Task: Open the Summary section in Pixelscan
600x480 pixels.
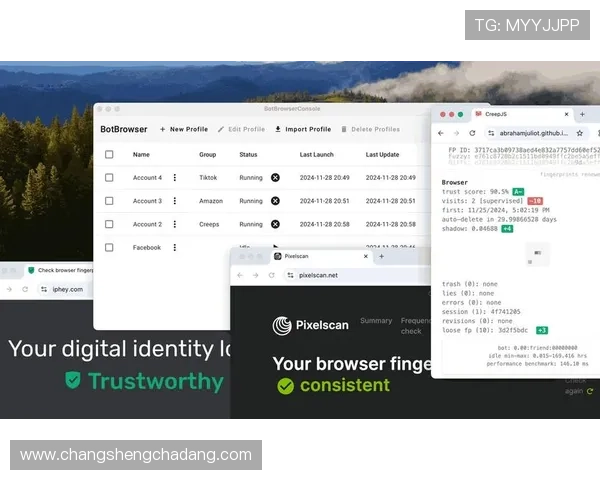Action: [x=376, y=321]
